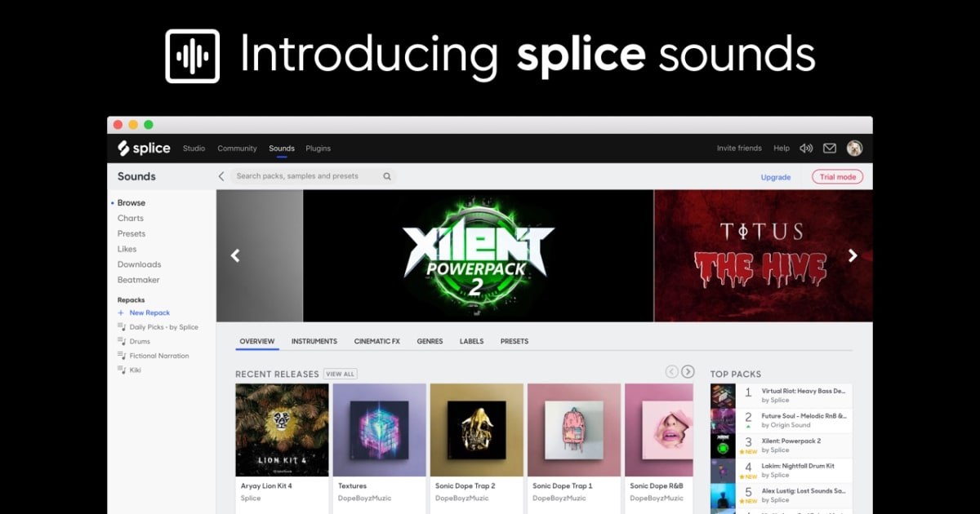This screenshot has height=514, width=980.
Task: Advance the banner with the right chevron
Action: [x=853, y=255]
